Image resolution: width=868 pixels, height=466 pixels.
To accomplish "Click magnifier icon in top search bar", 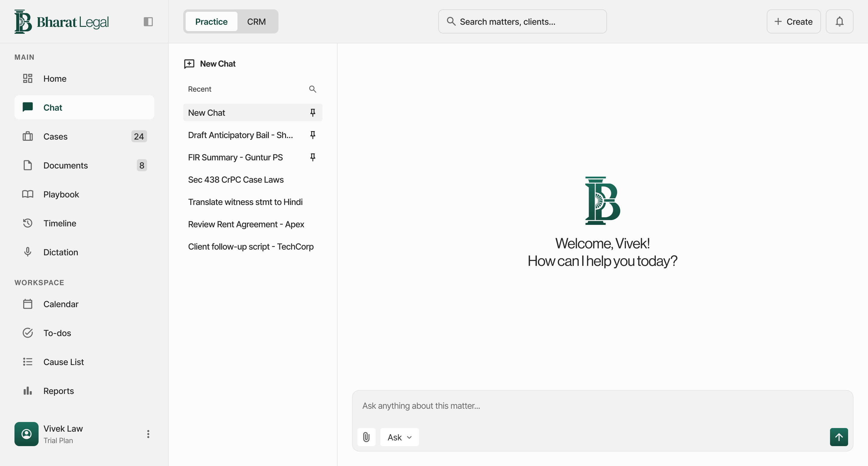I will coord(451,22).
